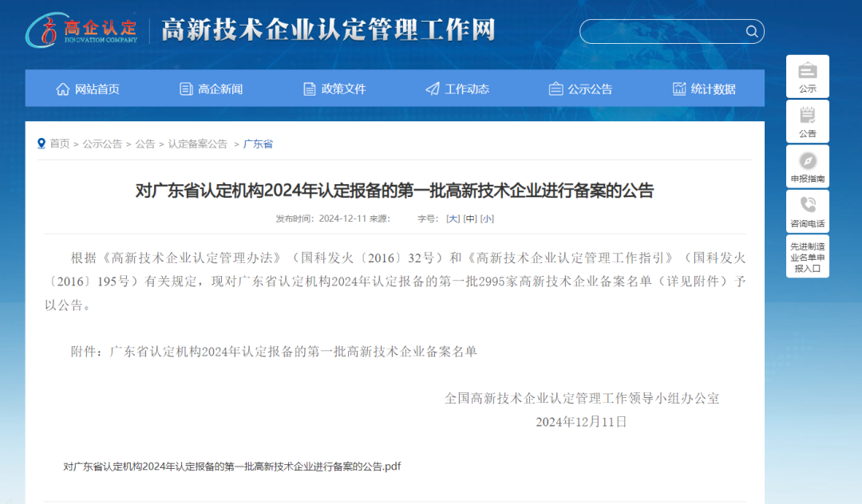Set font size to large [大]

point(453,219)
